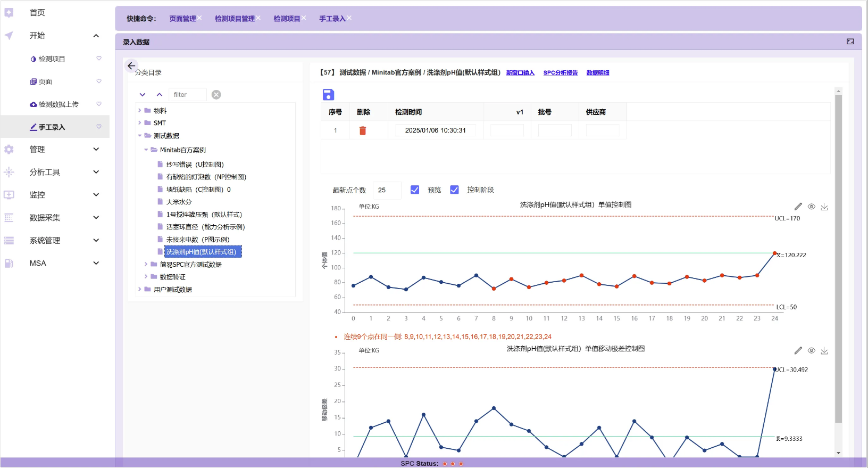Open the 检测数据上传 sidebar item
Screen dimensions: 868x468
[58, 104]
